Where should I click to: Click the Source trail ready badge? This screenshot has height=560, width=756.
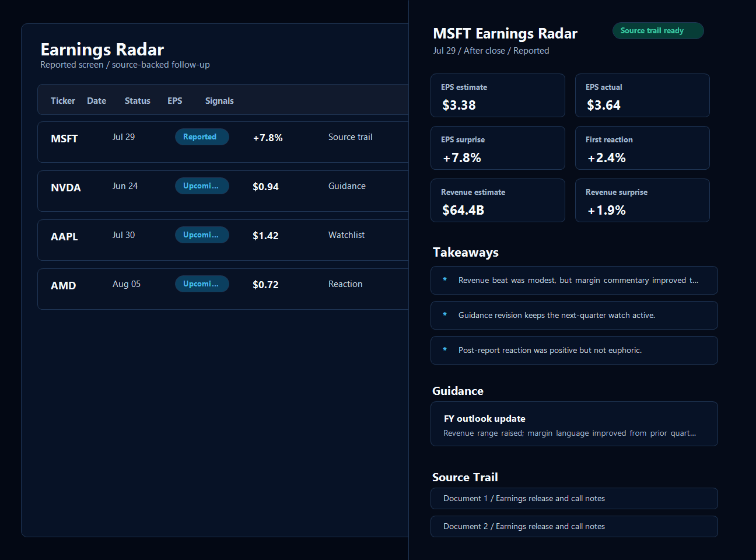click(658, 30)
